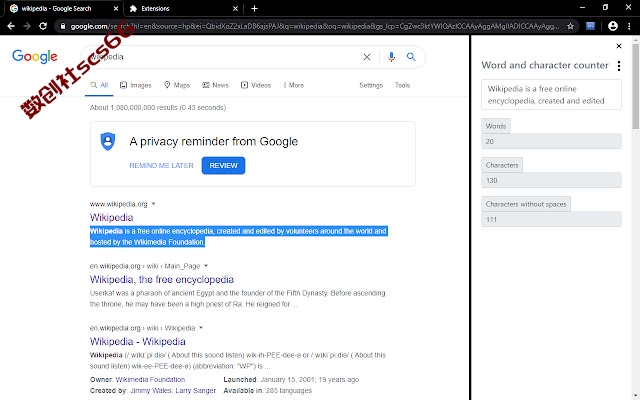Open the counter panel's three-dot options menu
This screenshot has height=400, width=640.
619,66
